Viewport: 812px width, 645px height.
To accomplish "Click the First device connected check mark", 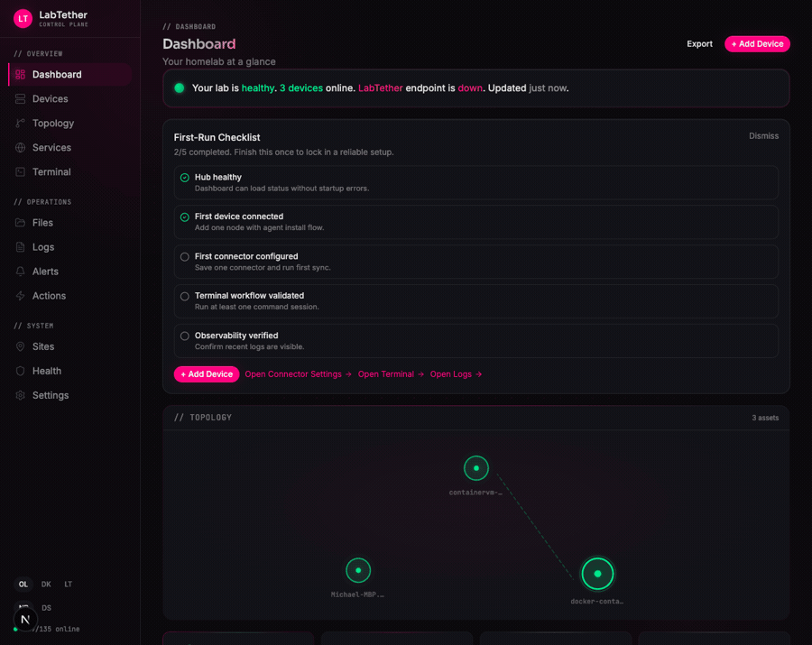I will click(x=184, y=217).
